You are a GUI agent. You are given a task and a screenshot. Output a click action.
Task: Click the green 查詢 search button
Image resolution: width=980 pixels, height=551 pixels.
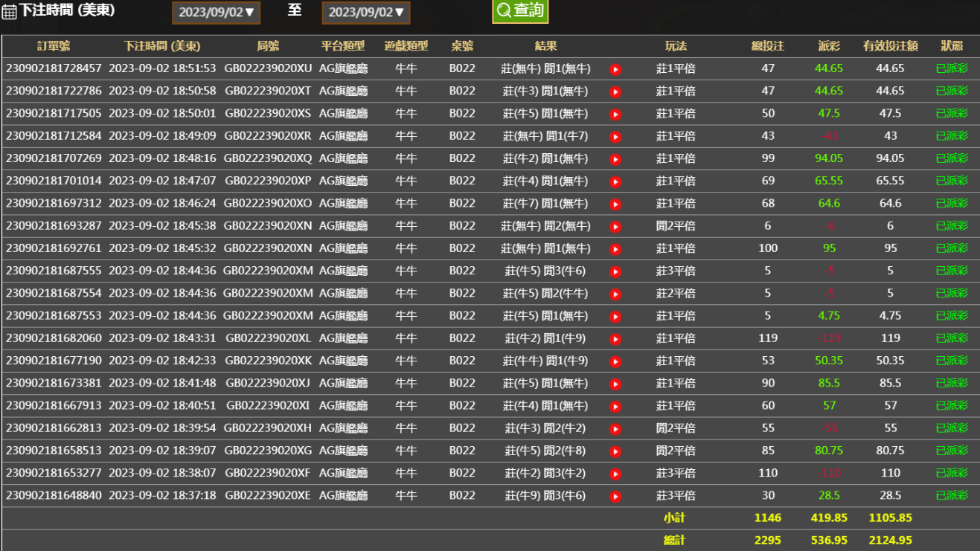click(520, 10)
